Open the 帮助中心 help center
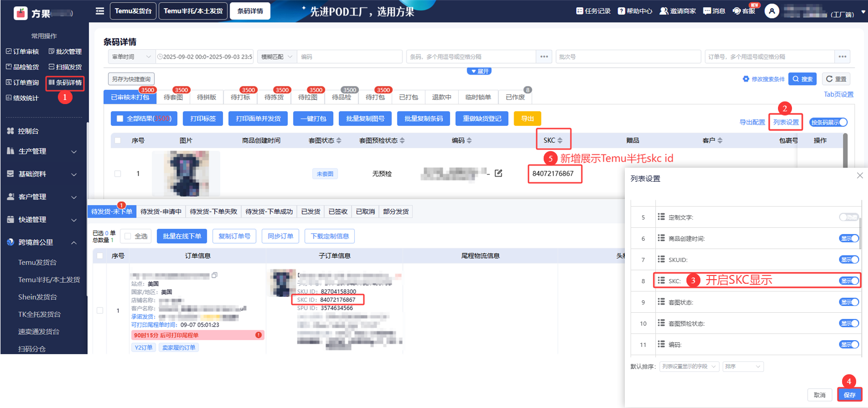Image resolution: width=868 pixels, height=408 pixels. (x=635, y=11)
